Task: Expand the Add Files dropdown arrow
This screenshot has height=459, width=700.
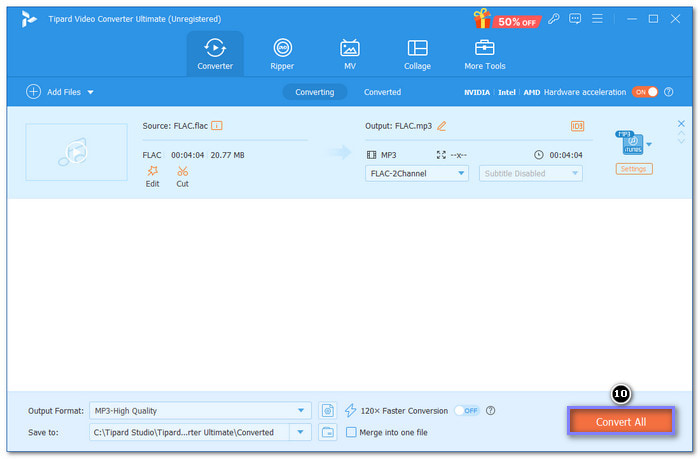Action: pos(91,92)
